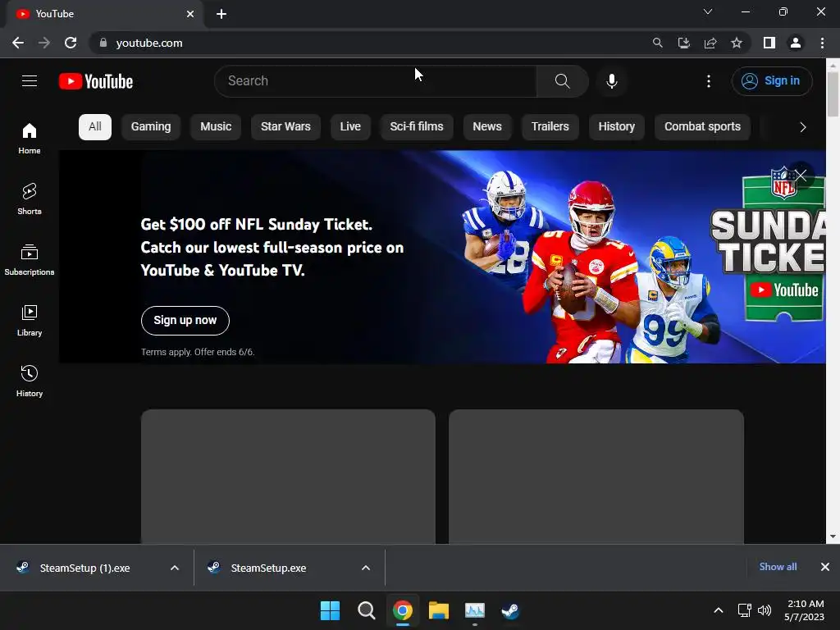
Task: Select the Music category chip
Action: (216, 127)
